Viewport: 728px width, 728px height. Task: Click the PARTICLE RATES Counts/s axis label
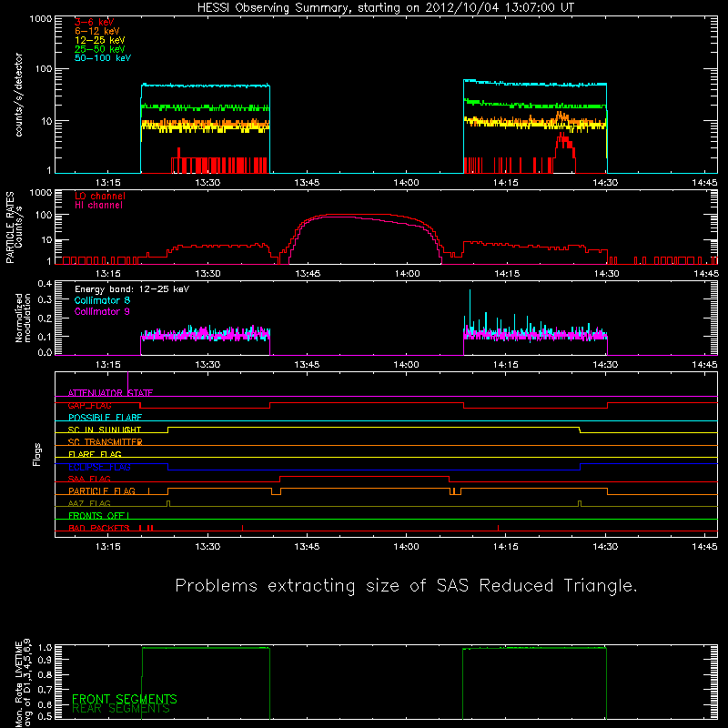(x=14, y=227)
